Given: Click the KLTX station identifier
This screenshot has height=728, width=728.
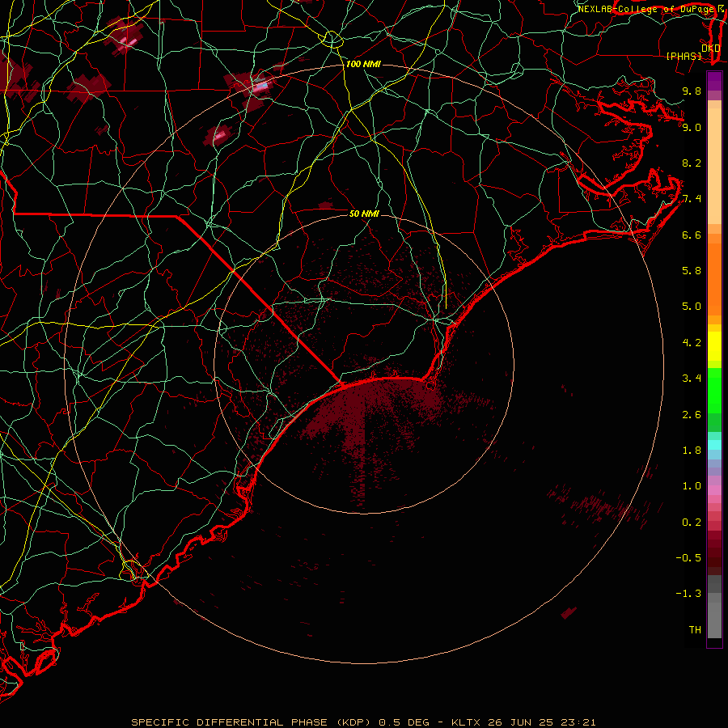Looking at the screenshot, I should 467,722.
